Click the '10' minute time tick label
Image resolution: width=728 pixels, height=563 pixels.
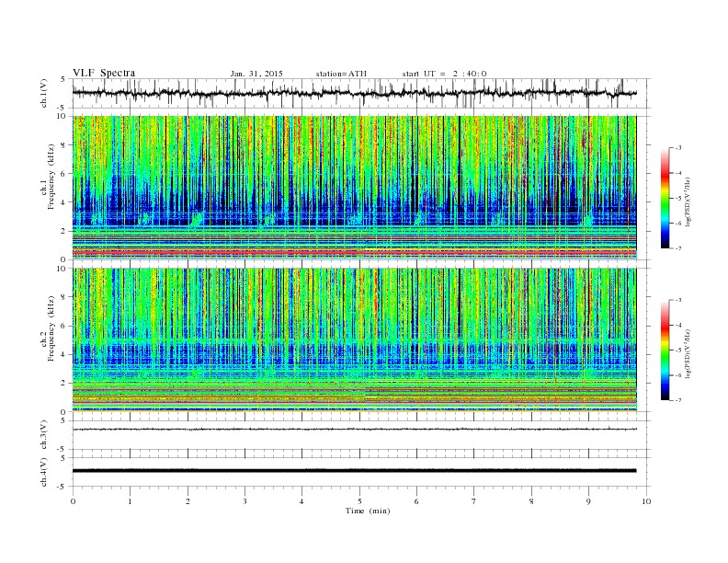pos(646,501)
